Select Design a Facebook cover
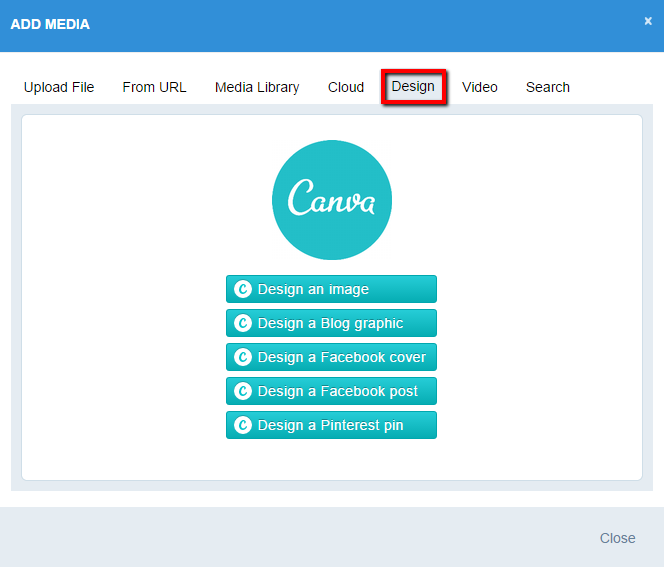Viewport: 664px width, 567px height. tap(331, 357)
